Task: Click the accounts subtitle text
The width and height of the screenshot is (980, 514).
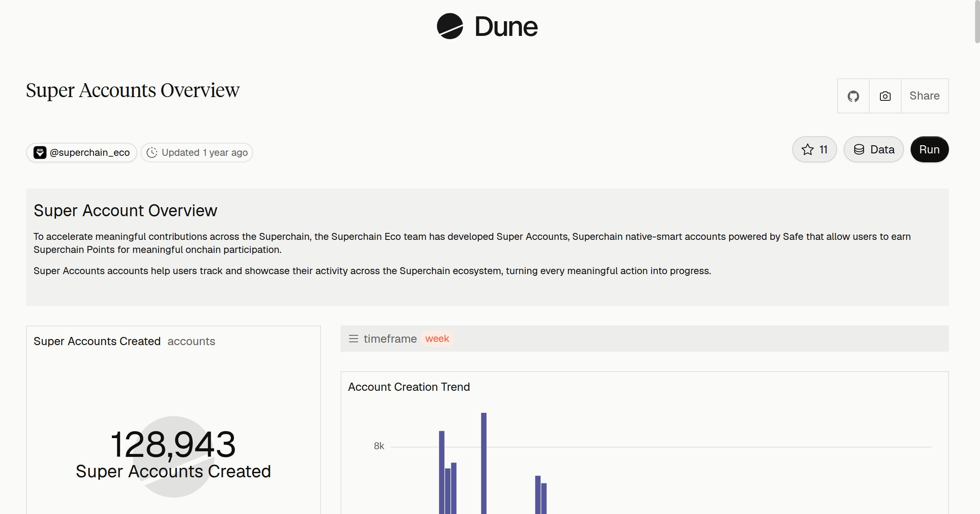Action: (x=191, y=341)
